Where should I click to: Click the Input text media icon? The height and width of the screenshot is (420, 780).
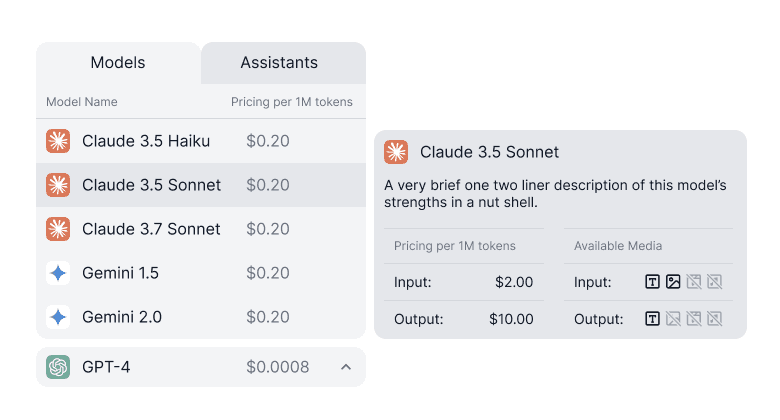point(652,282)
